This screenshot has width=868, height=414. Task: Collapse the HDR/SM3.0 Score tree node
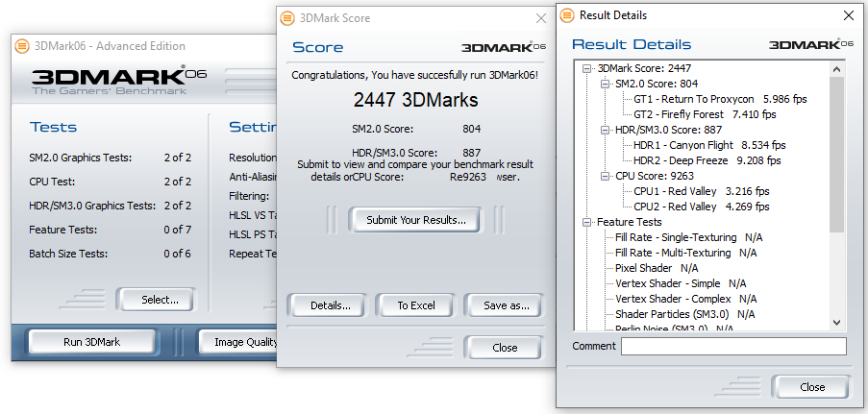[607, 130]
